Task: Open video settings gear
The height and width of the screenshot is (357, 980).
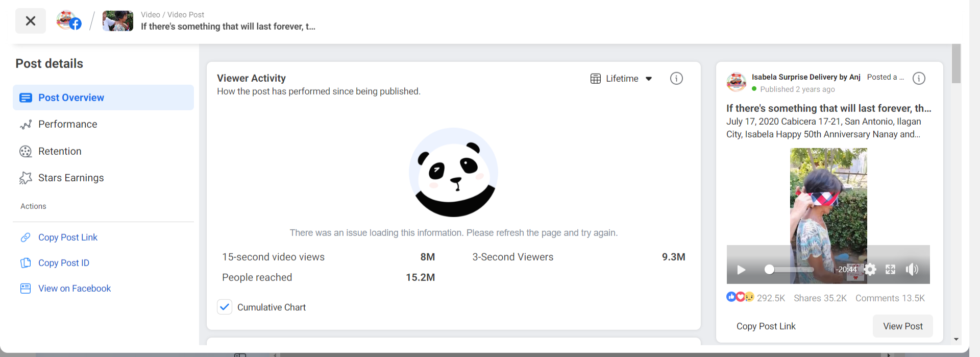Action: point(870,270)
